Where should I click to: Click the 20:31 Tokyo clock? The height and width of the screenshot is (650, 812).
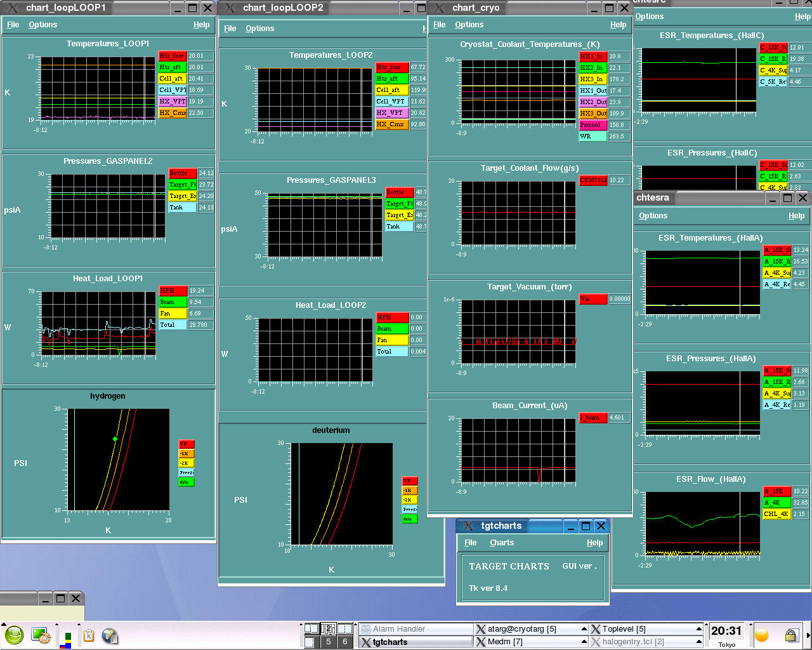coord(726,635)
